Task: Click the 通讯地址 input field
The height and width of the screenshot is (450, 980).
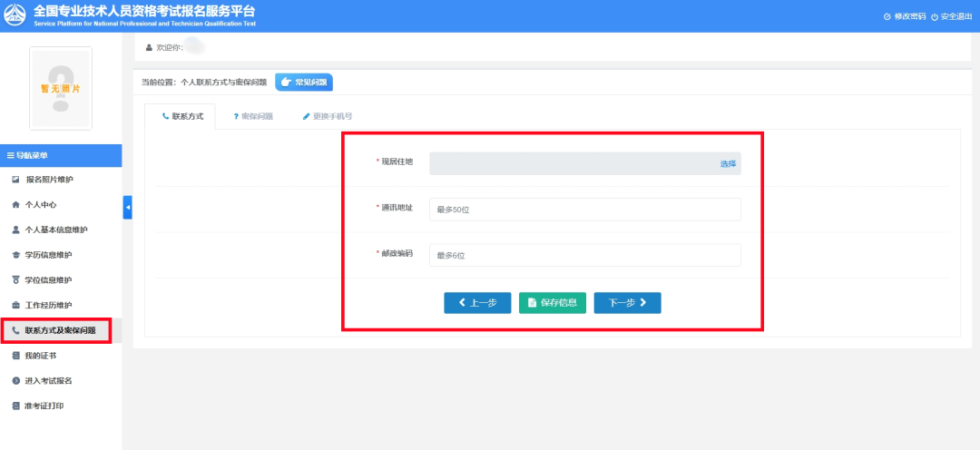Action: 584,210
